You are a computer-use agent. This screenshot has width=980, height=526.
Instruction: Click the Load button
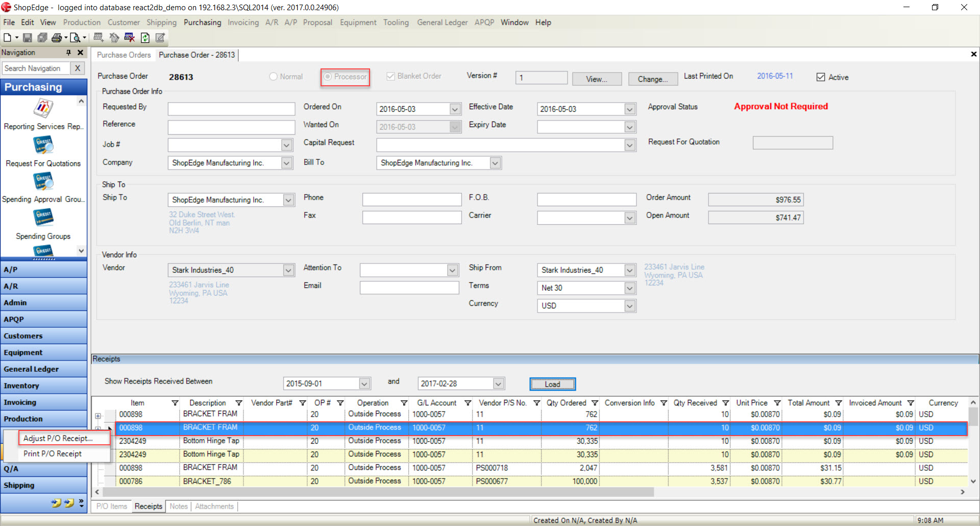coord(552,384)
